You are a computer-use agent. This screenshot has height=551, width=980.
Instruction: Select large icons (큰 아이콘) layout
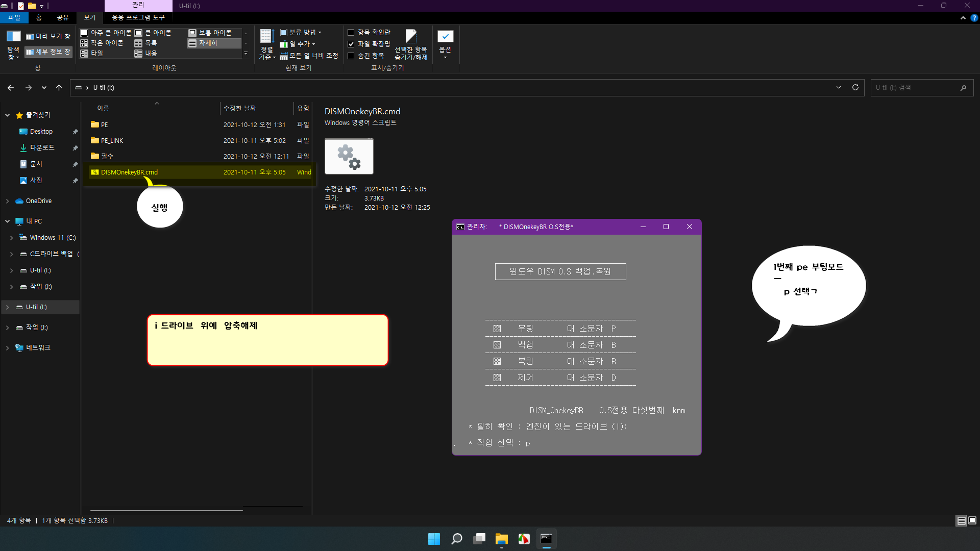(153, 33)
